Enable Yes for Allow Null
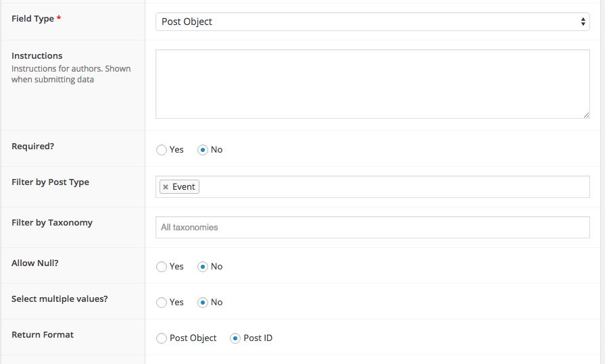This screenshot has height=364, width=605. pos(162,267)
